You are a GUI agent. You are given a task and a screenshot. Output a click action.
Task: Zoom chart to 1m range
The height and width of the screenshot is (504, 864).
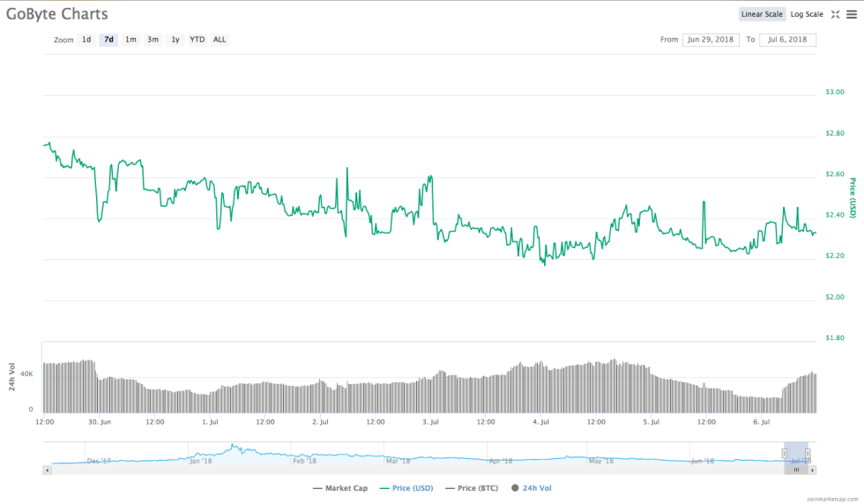coord(130,40)
